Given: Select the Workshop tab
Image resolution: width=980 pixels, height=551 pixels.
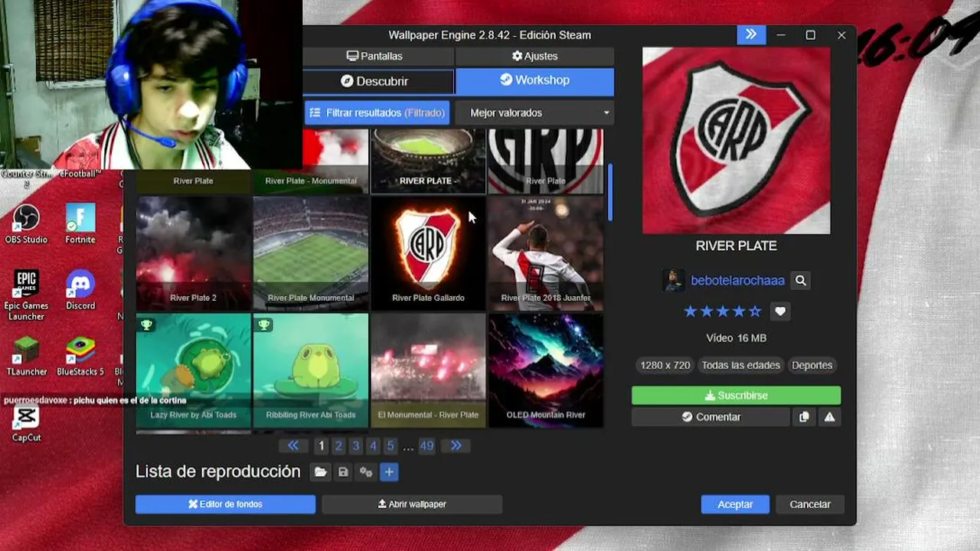Looking at the screenshot, I should pos(535,80).
